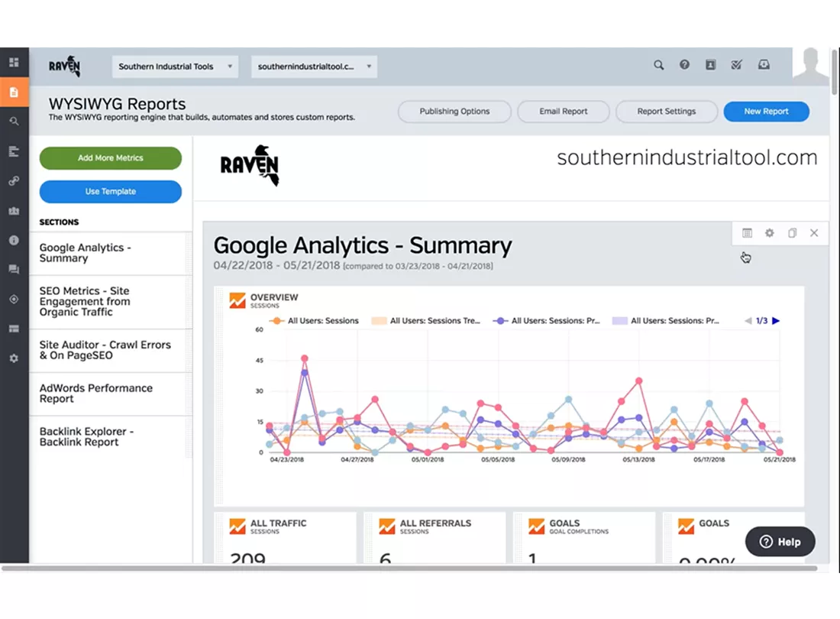
Task: Click the Use Template button
Action: tap(111, 191)
